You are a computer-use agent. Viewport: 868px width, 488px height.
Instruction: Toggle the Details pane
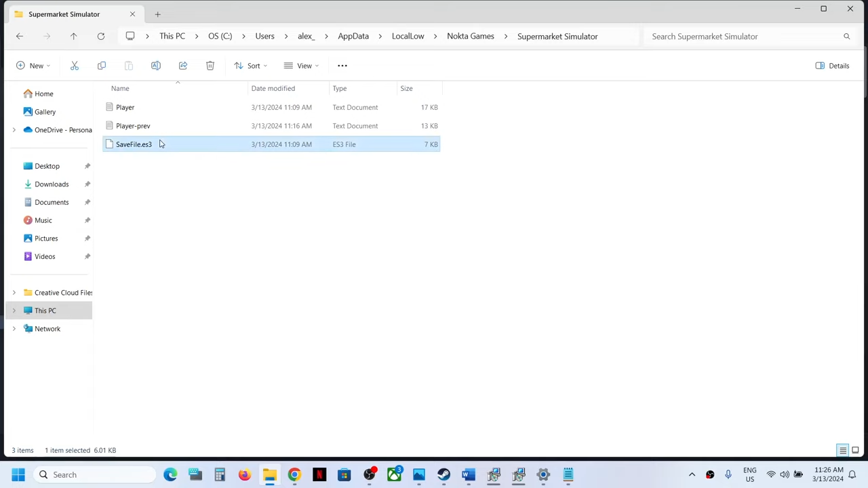[832, 66]
